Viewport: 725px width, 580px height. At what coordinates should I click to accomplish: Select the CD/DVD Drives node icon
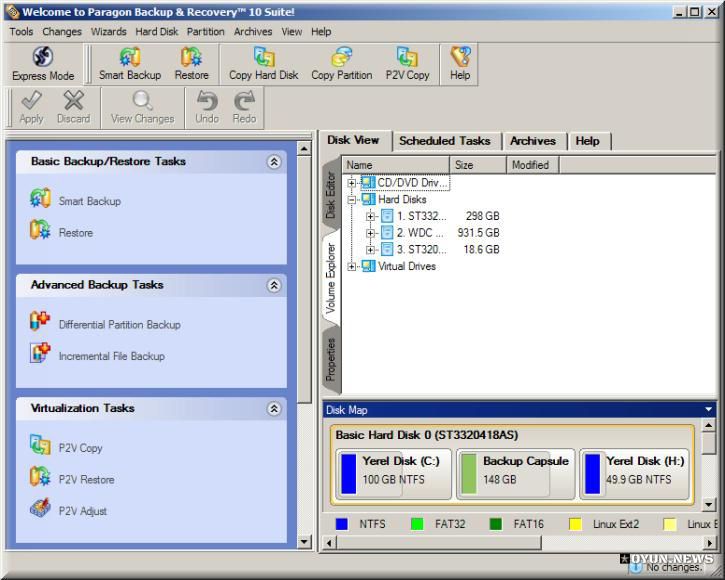tap(368, 182)
